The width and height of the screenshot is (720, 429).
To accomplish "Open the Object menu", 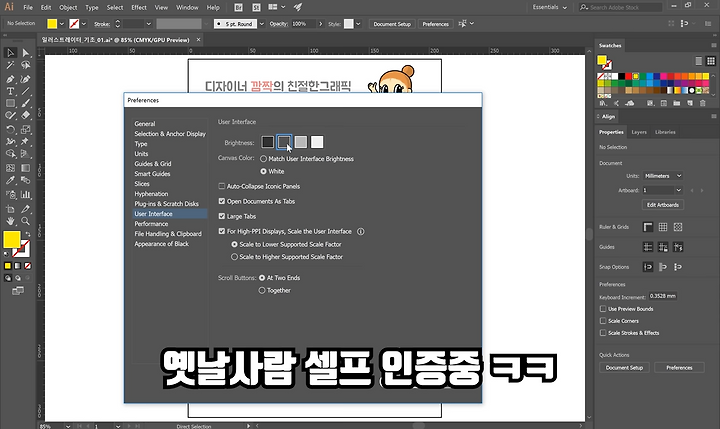I will point(68,7).
